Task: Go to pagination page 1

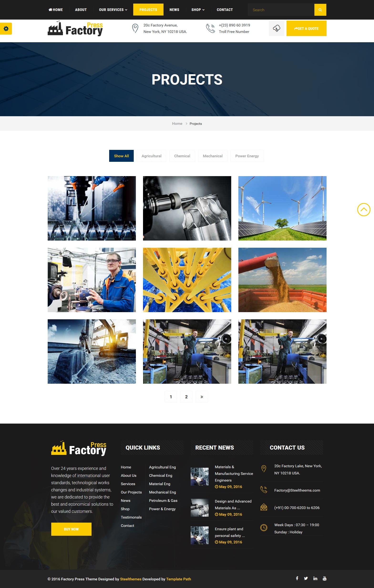Action: coord(171,397)
